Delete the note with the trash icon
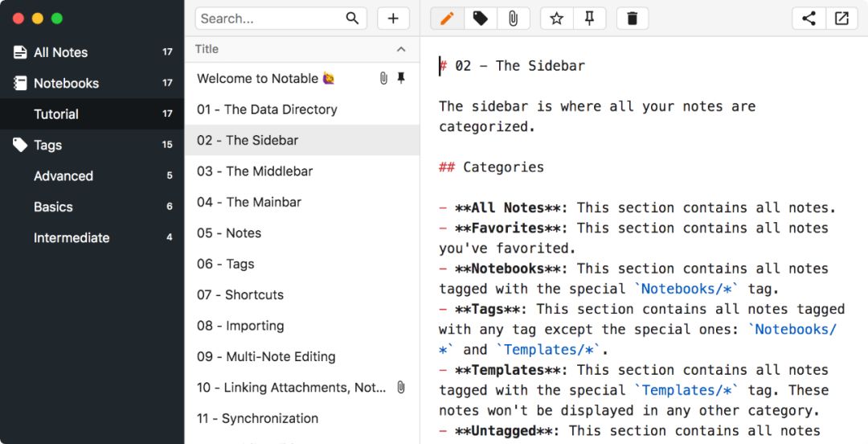Screen dimensions: 868x444 [x=633, y=18]
